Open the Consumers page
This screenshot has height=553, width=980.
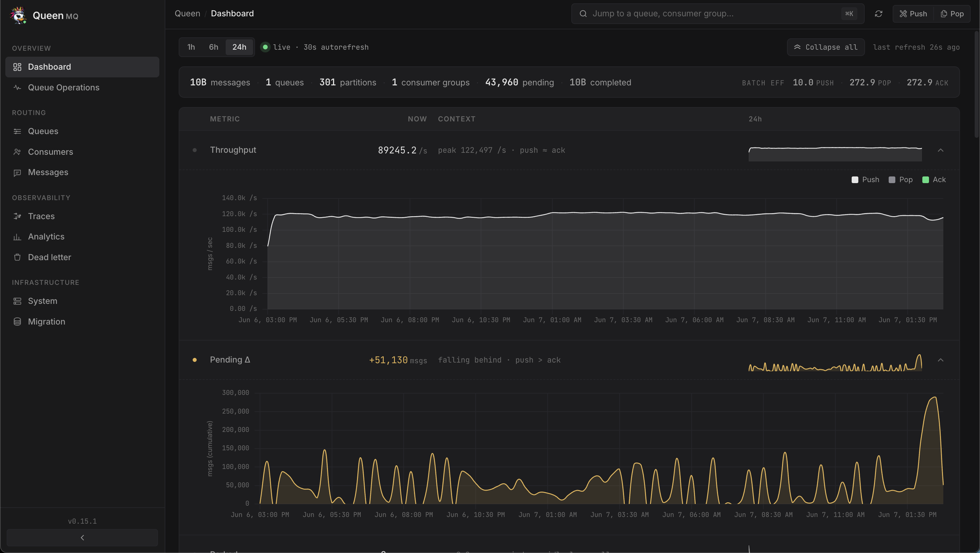[82, 152]
